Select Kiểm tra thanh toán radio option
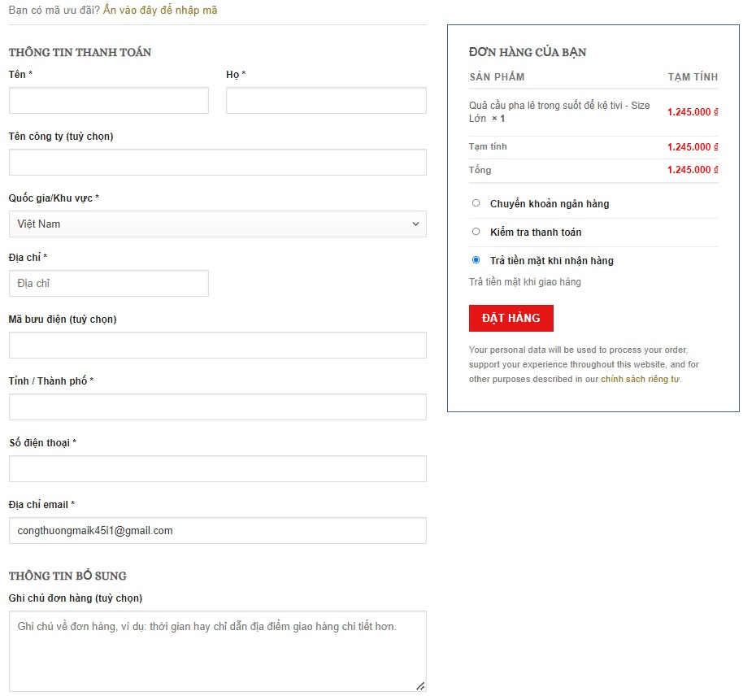The height and width of the screenshot is (700, 743). [476, 232]
